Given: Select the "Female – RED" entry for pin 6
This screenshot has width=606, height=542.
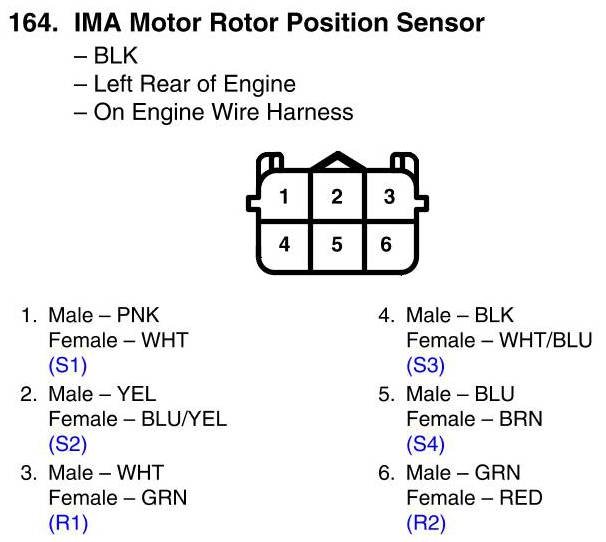Looking at the screenshot, I should 474,497.
